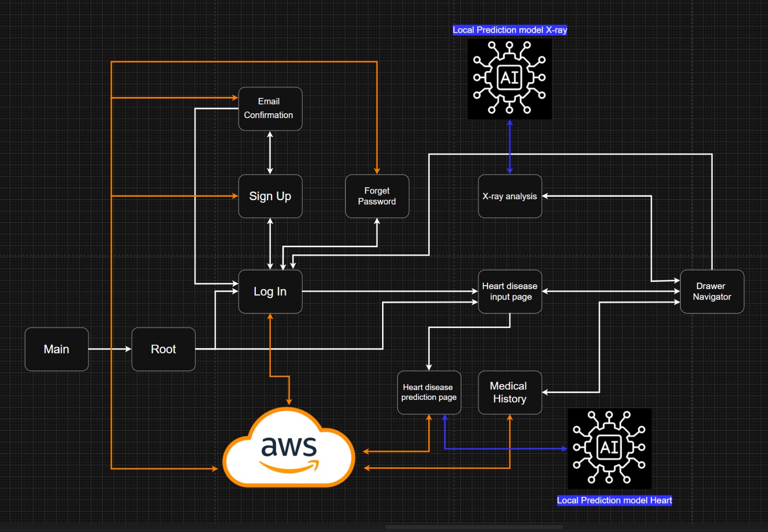
Task: Select the Main node box
Action: pos(57,349)
